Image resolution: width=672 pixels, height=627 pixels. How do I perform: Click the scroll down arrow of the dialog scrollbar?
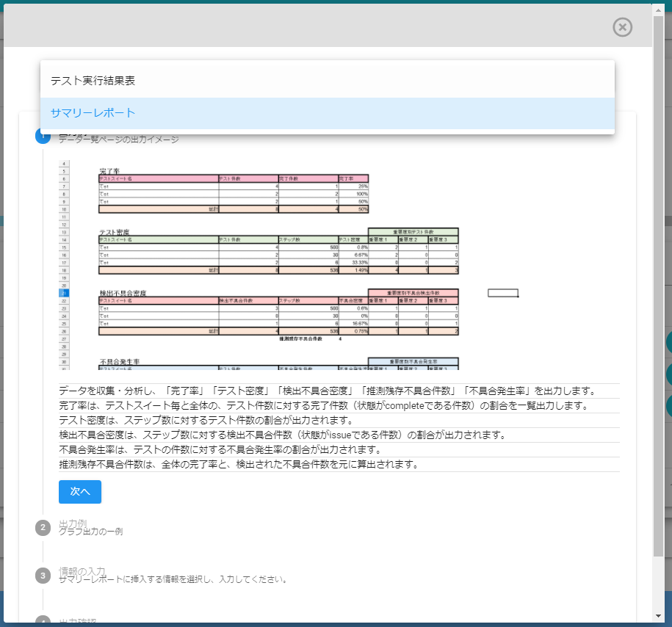click(659, 616)
